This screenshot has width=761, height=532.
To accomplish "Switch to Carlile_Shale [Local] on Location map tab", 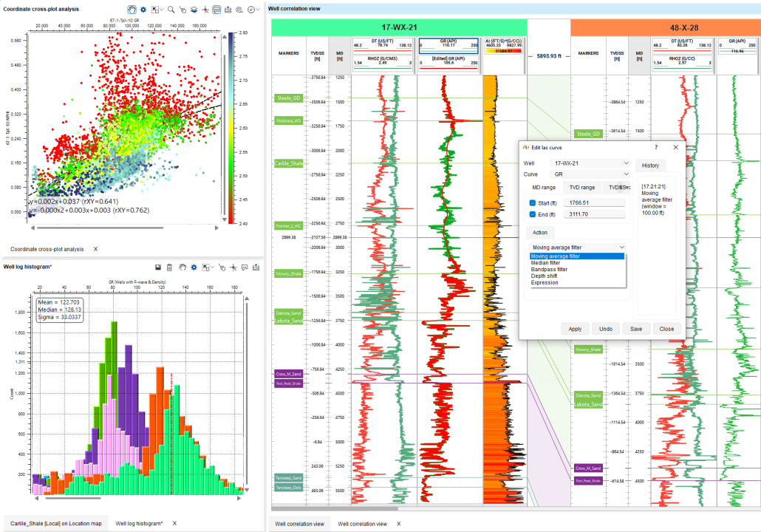I will tap(55, 523).
